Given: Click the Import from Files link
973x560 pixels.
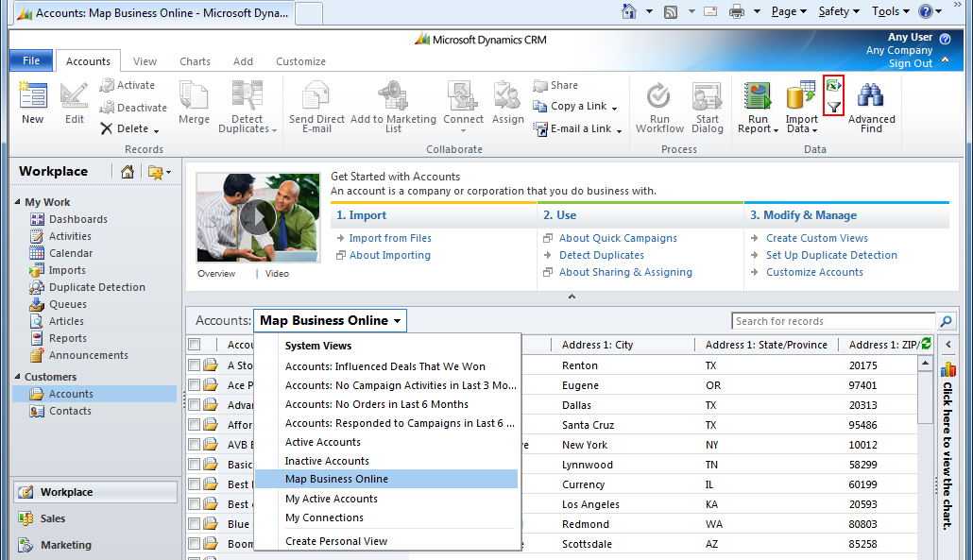Looking at the screenshot, I should [390, 238].
